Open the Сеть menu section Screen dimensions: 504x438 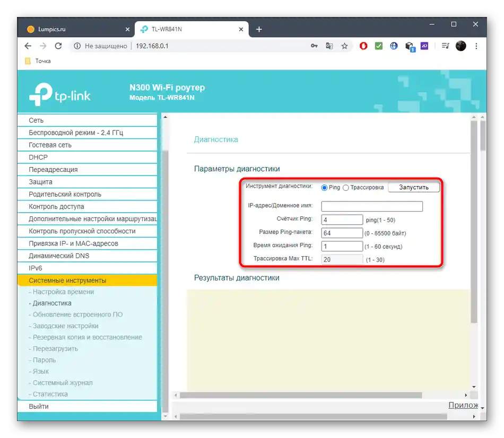tap(88, 120)
